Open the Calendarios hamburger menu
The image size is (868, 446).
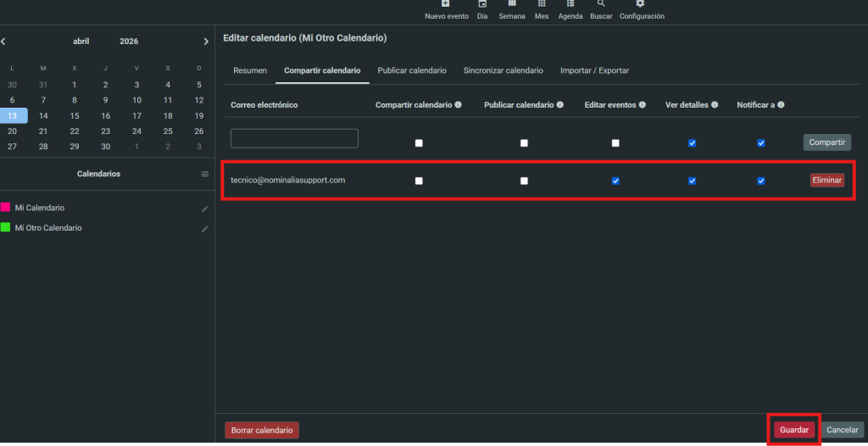(x=204, y=174)
